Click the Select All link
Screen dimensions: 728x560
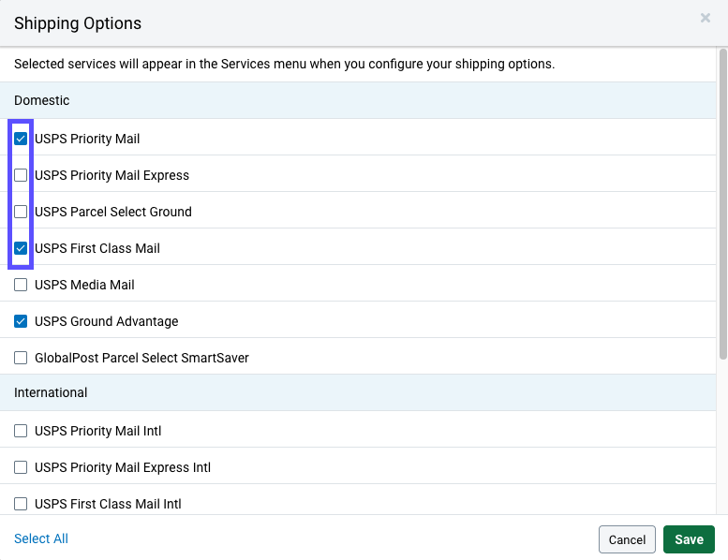pos(41,538)
